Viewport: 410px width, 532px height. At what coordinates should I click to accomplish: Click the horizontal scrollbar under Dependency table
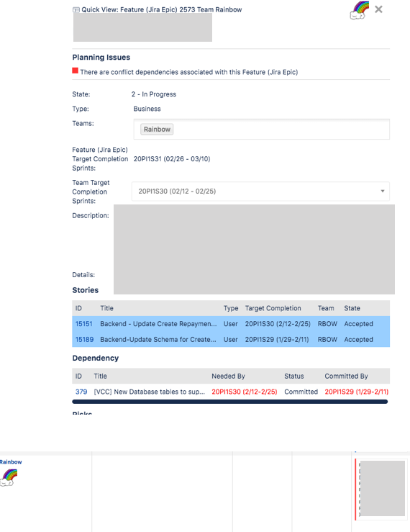pos(230,402)
